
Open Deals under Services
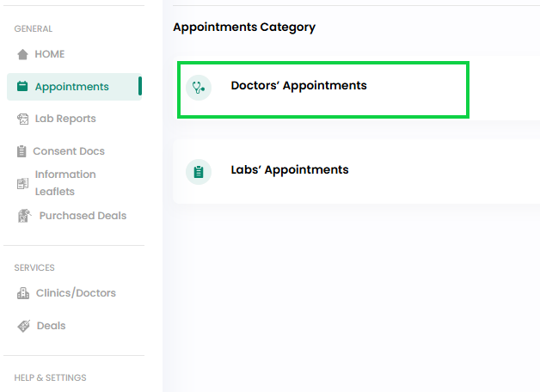pyautogui.click(x=51, y=326)
